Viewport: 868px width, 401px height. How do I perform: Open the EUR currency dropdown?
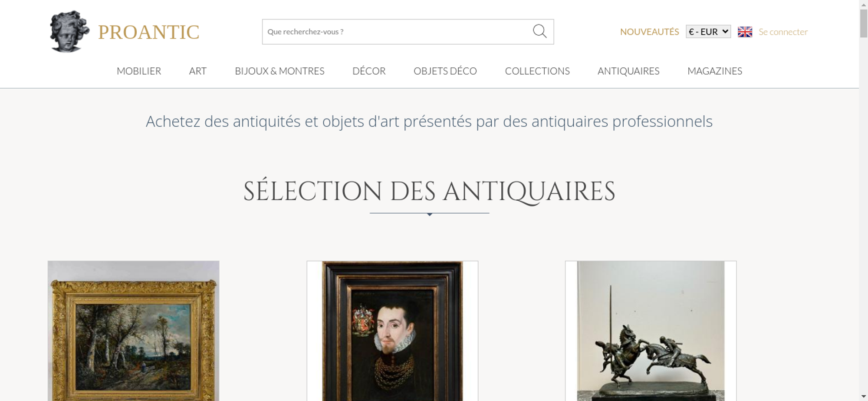708,32
